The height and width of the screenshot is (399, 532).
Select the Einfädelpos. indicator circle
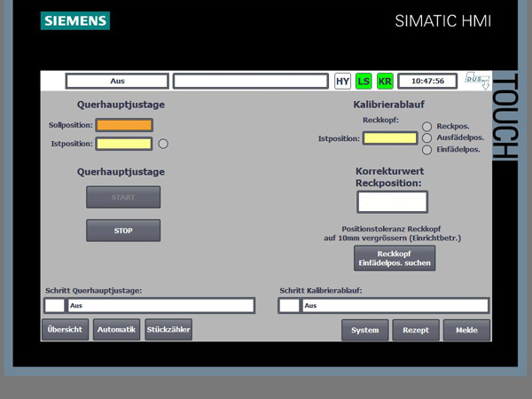pos(426,150)
